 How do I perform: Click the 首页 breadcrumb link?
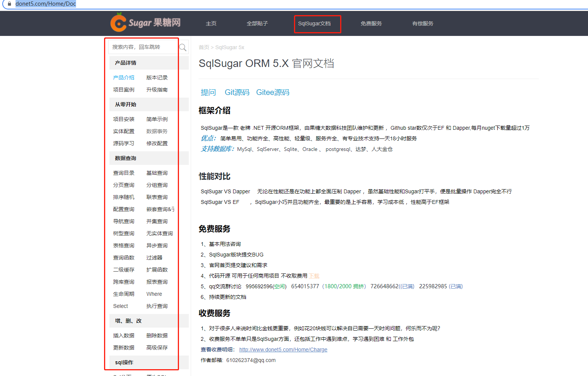pyautogui.click(x=204, y=47)
